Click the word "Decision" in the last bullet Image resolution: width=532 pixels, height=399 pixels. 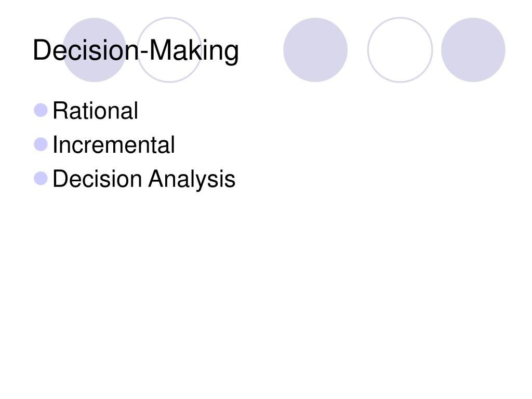[97, 179]
